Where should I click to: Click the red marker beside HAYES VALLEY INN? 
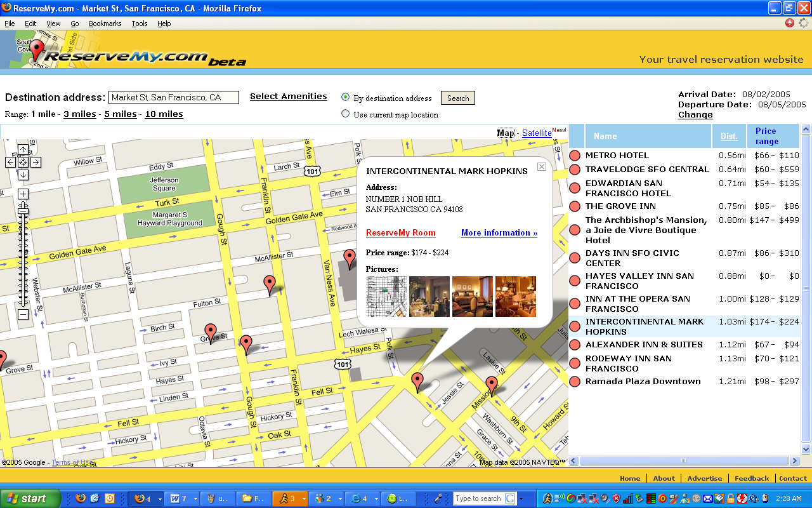click(575, 281)
